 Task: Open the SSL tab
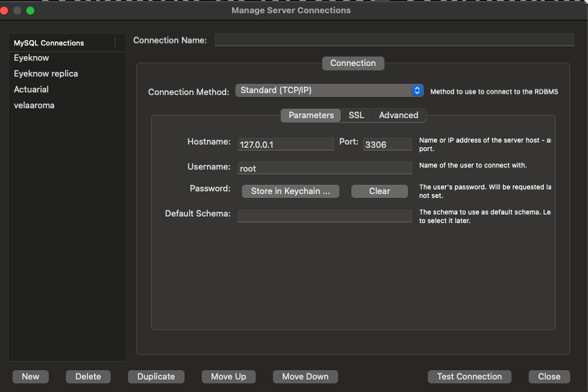click(356, 115)
